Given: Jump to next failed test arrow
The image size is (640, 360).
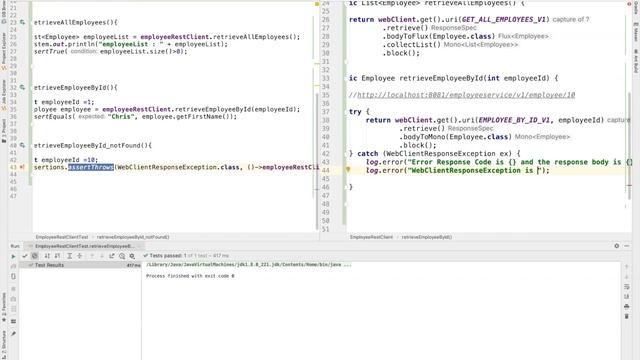Looking at the screenshot, I should tap(102, 256).
